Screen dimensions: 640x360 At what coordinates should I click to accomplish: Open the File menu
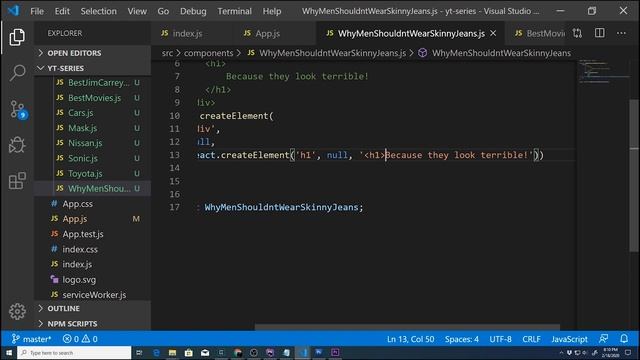pos(37,11)
